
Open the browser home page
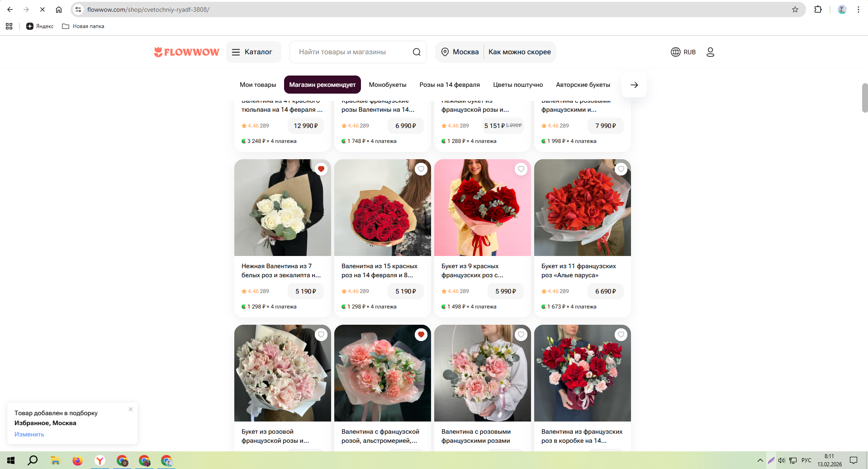click(x=59, y=9)
